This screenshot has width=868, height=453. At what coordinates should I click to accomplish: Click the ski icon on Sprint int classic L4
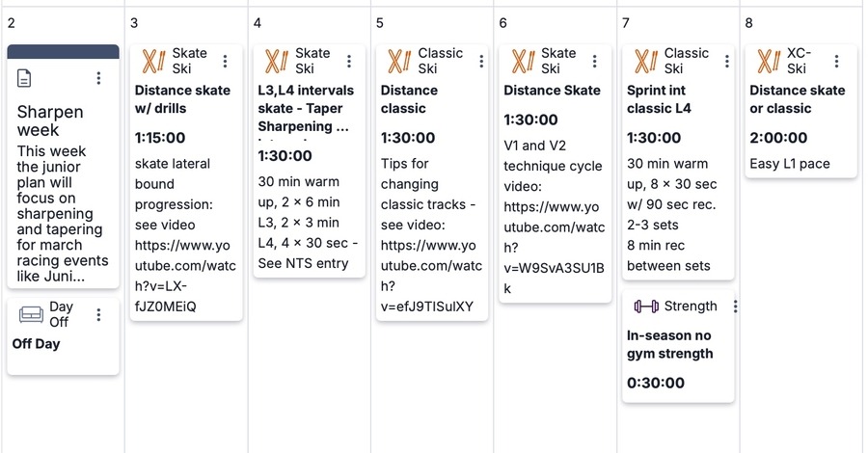point(646,62)
